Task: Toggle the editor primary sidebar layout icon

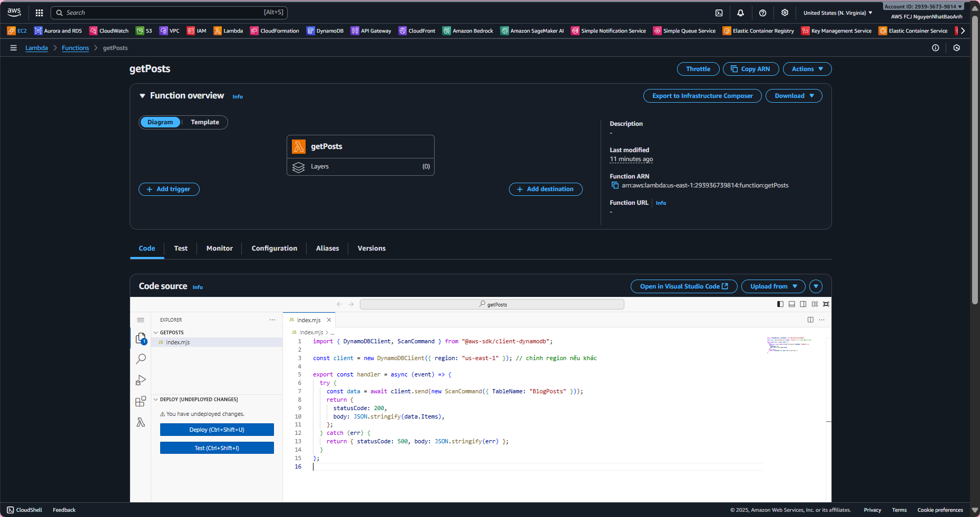Action: click(780, 304)
